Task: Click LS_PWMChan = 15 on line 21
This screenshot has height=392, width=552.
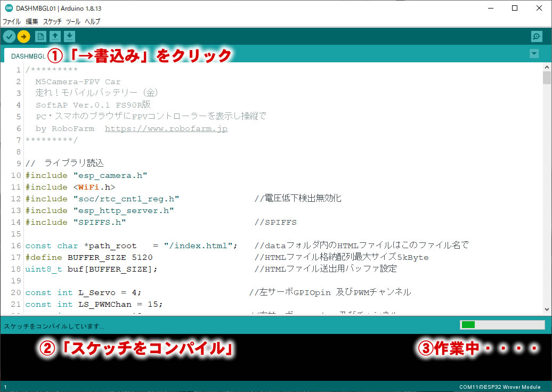Action: [118, 304]
